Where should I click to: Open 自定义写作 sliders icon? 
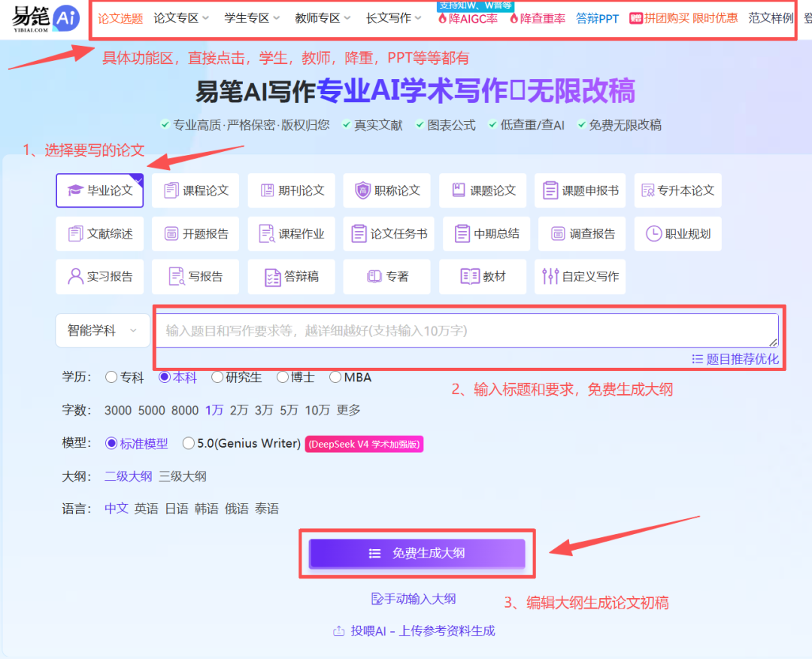coord(550,276)
